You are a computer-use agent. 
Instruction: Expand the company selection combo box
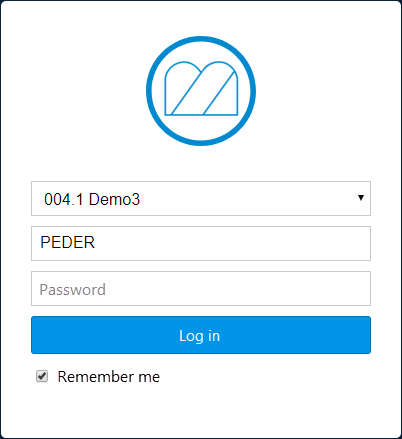click(201, 199)
